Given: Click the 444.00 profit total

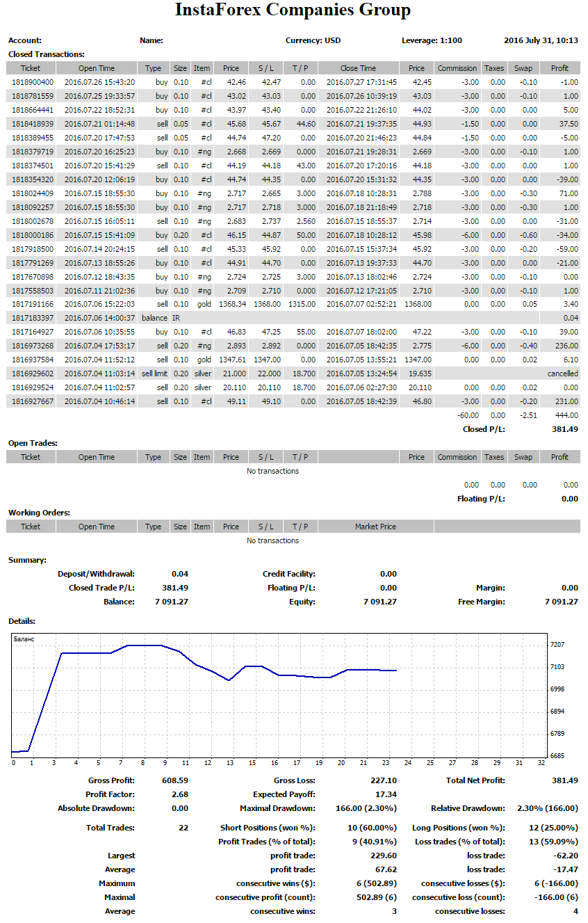Looking at the screenshot, I should point(566,415).
